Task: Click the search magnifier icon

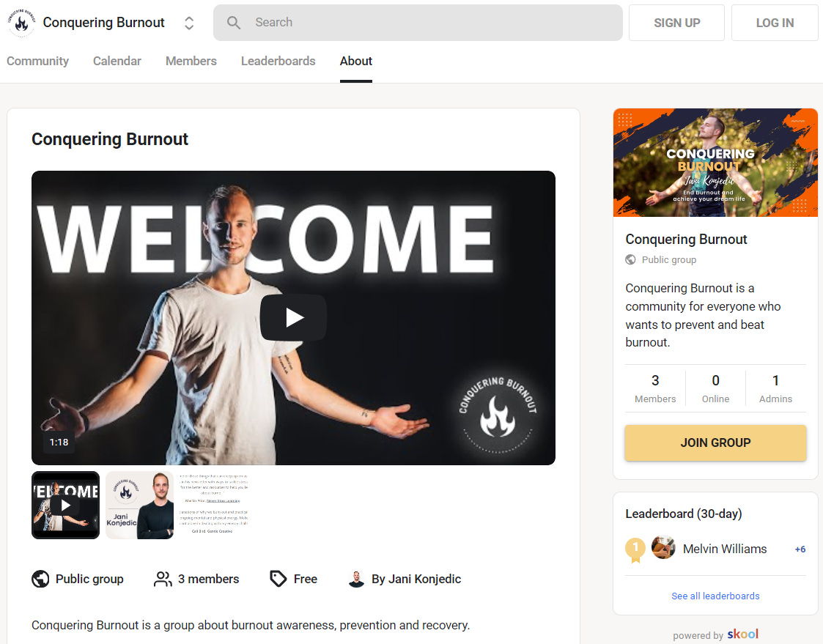Action: (234, 23)
